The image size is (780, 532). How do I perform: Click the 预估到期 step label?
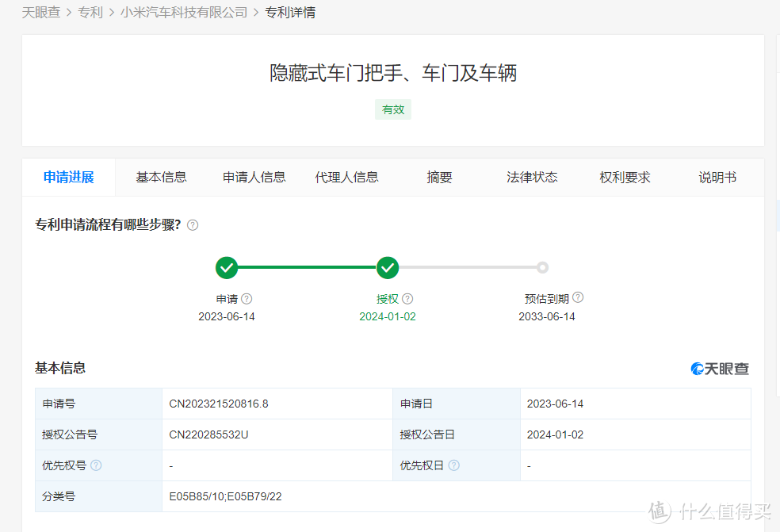(547, 299)
